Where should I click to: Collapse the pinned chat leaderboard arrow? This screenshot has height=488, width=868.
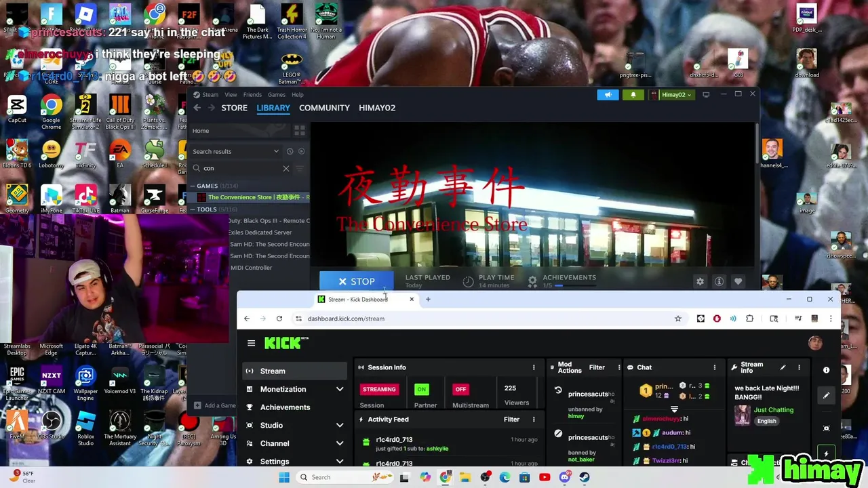point(674,409)
